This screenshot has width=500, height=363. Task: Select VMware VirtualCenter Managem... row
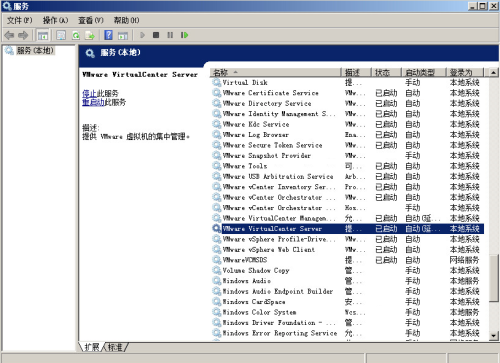coord(348,218)
